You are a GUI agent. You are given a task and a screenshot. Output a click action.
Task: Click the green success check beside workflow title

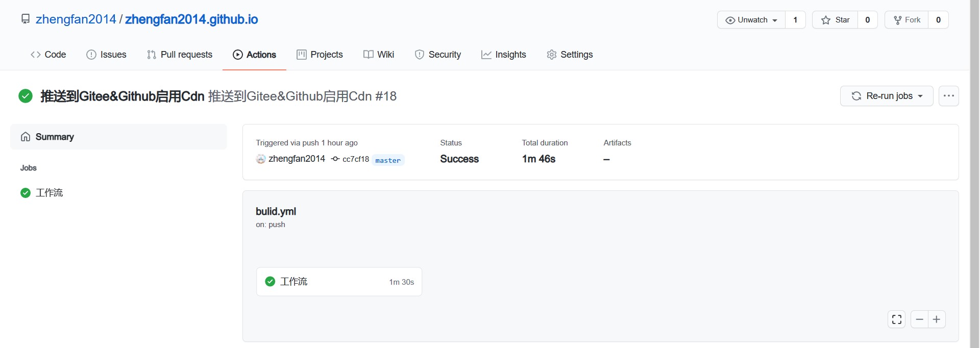(x=26, y=96)
